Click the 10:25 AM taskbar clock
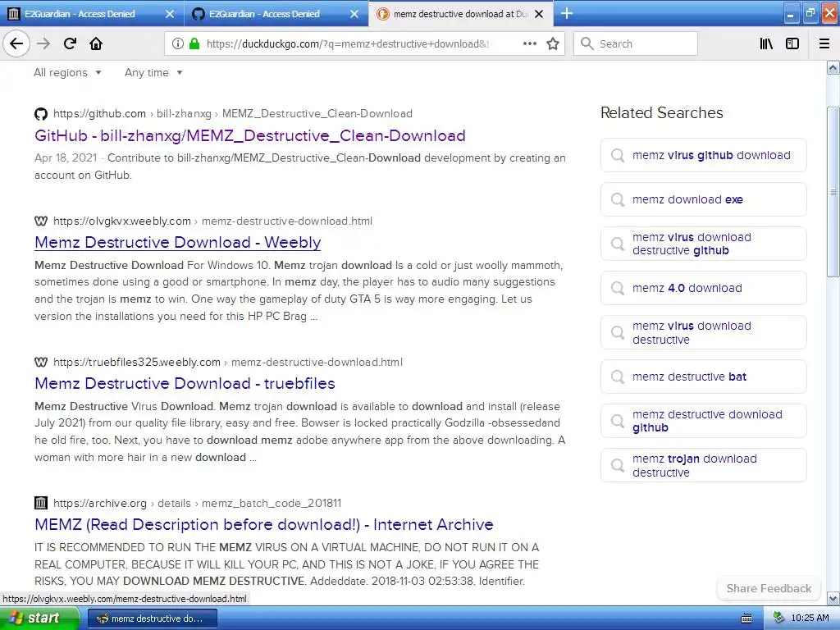840x630 pixels. (810, 619)
